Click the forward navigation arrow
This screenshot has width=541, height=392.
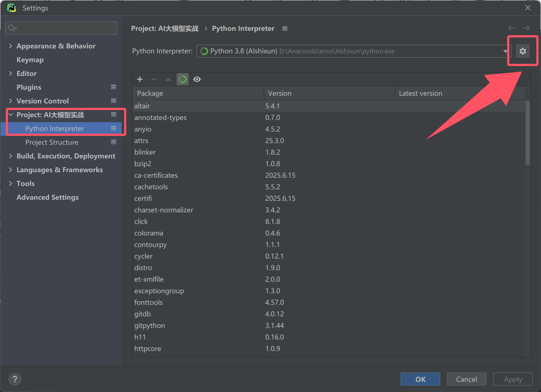[526, 28]
